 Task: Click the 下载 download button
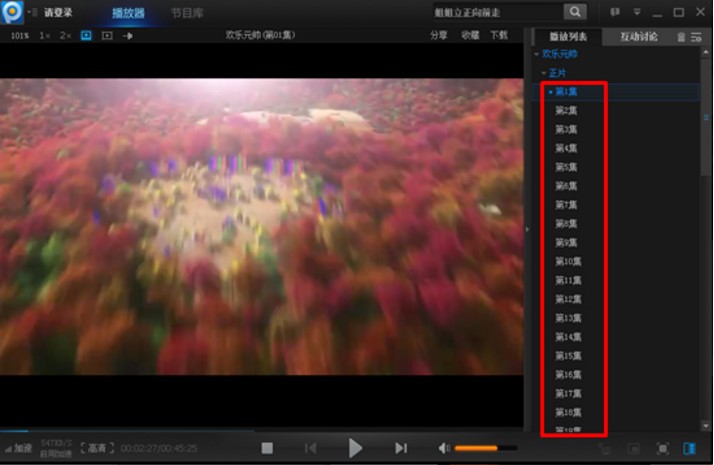pos(499,35)
